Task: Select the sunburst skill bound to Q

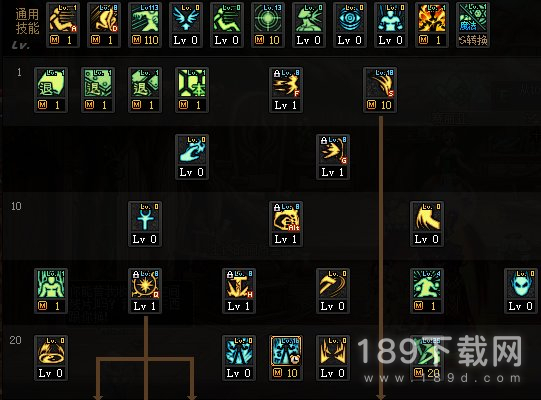Action: click(145, 291)
